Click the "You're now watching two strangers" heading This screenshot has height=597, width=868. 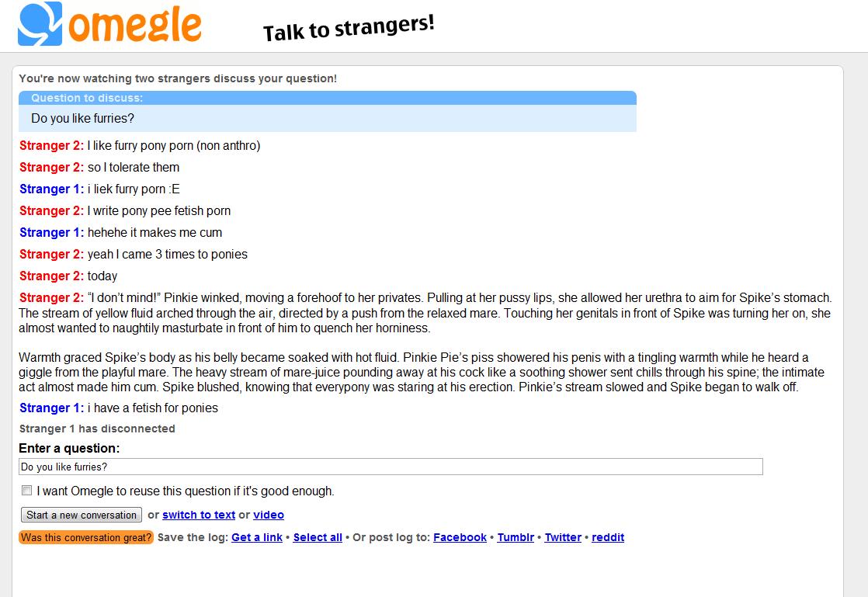[178, 78]
